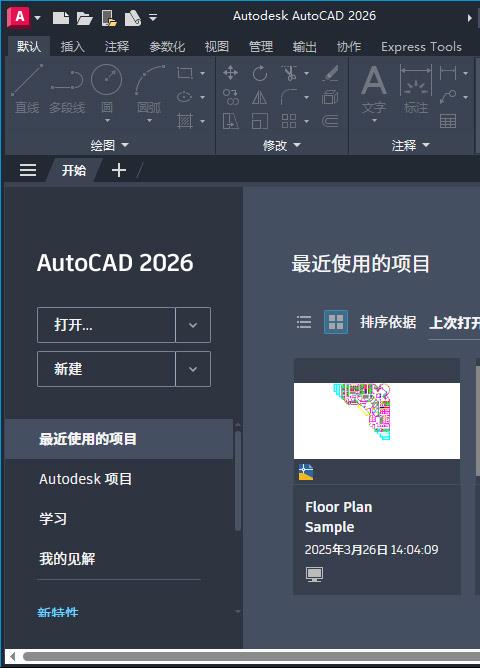Expand the 打开 dropdown arrow
Image resolution: width=480 pixels, height=668 pixels.
click(193, 325)
